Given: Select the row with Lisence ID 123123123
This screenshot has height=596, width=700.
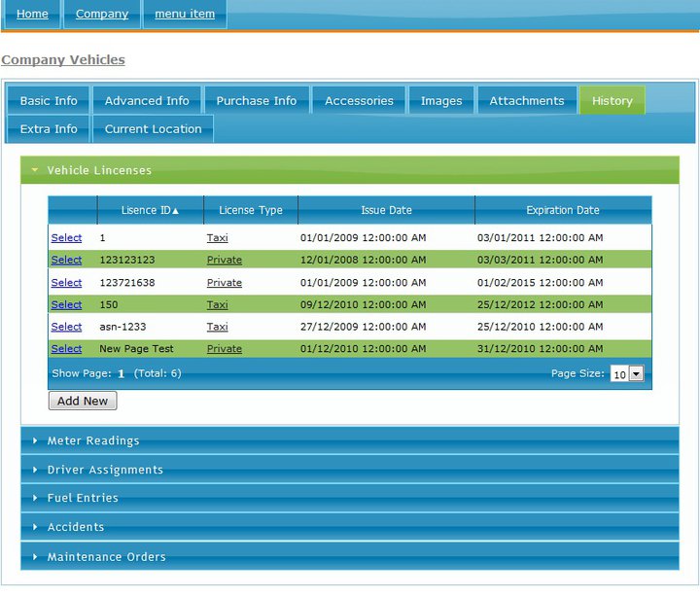Looking at the screenshot, I should pos(66,260).
